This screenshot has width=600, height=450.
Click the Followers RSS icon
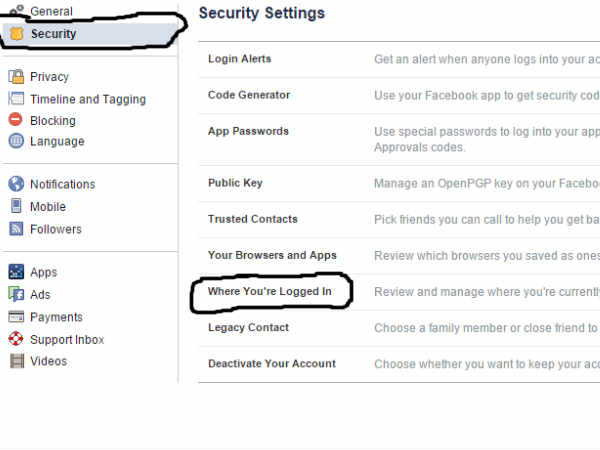click(16, 229)
